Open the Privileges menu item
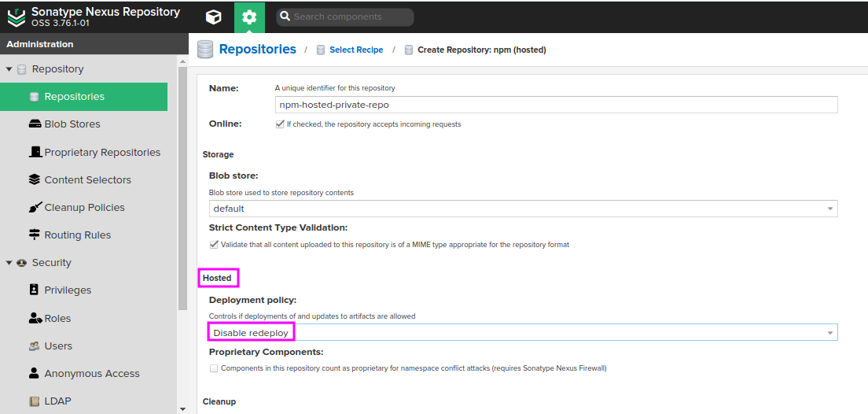The width and height of the screenshot is (868, 414). 68,290
